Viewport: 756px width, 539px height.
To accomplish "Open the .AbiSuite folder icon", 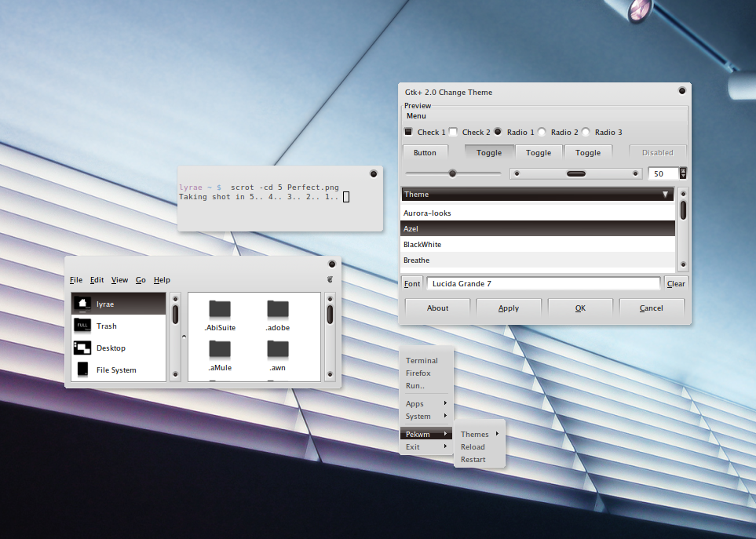I will (x=220, y=309).
